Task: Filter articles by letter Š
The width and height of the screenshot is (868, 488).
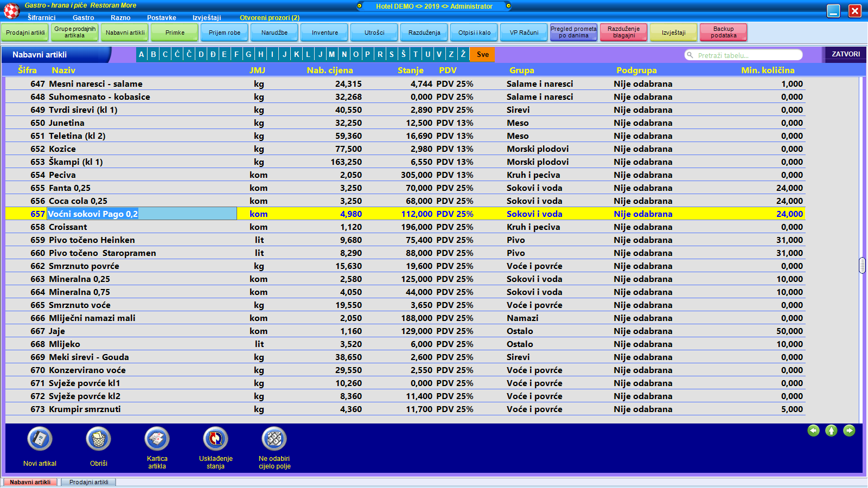Action: tap(403, 54)
